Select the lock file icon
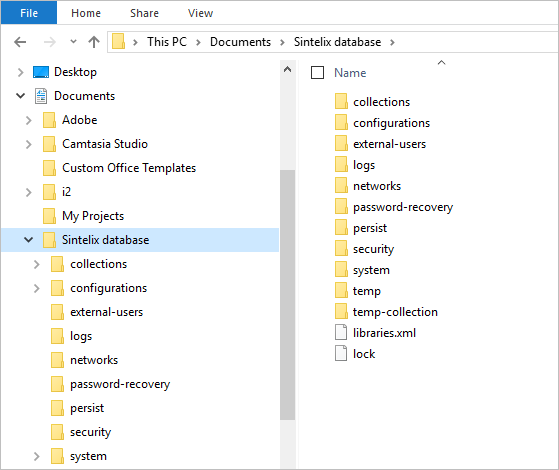 [341, 354]
